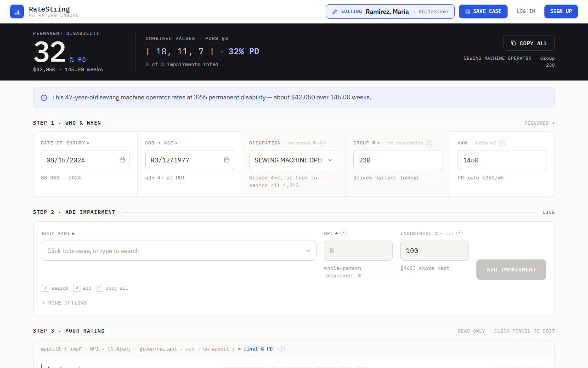The image size is (588, 368).
Task: Show help for the AWW field
Action: pos(502,143)
